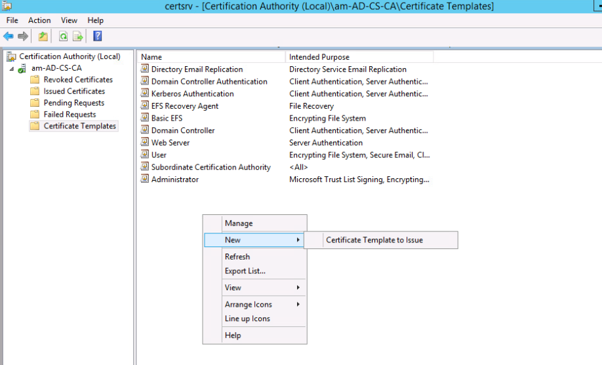Click the Kerberos Authentication template icon
Screen dimensions: 602x365
coord(145,93)
